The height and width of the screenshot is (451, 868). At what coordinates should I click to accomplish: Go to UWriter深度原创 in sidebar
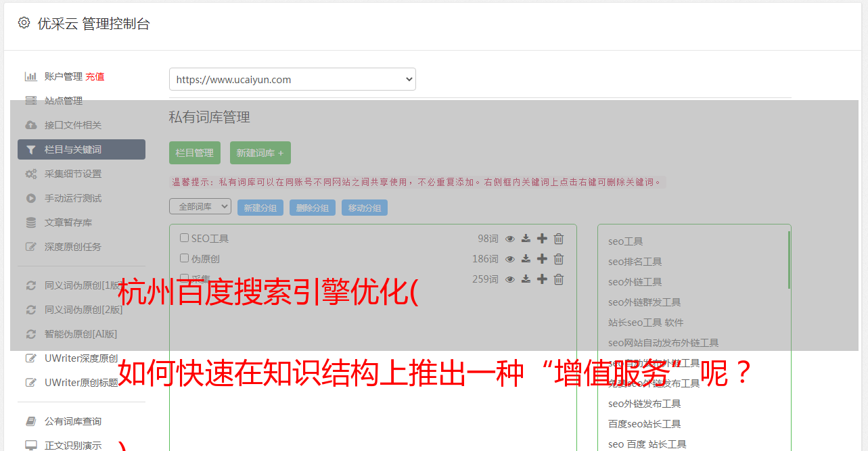[81, 358]
